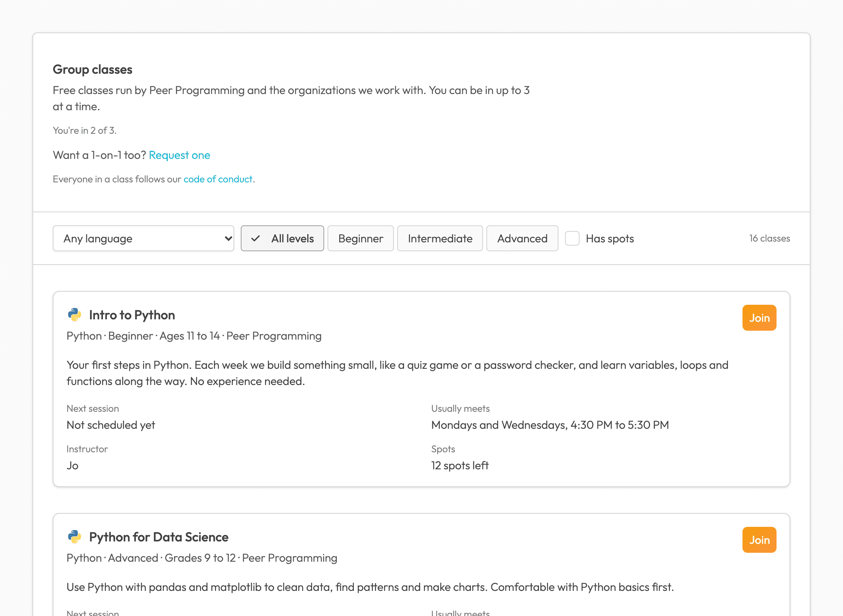The width and height of the screenshot is (843, 616).
Task: Open the Request one link
Action: [x=180, y=155]
